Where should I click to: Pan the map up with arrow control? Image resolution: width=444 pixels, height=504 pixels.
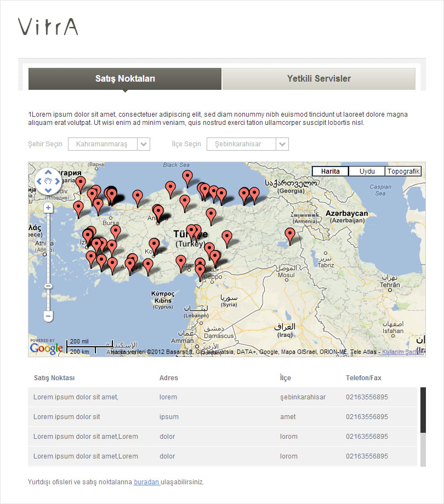coord(48,171)
